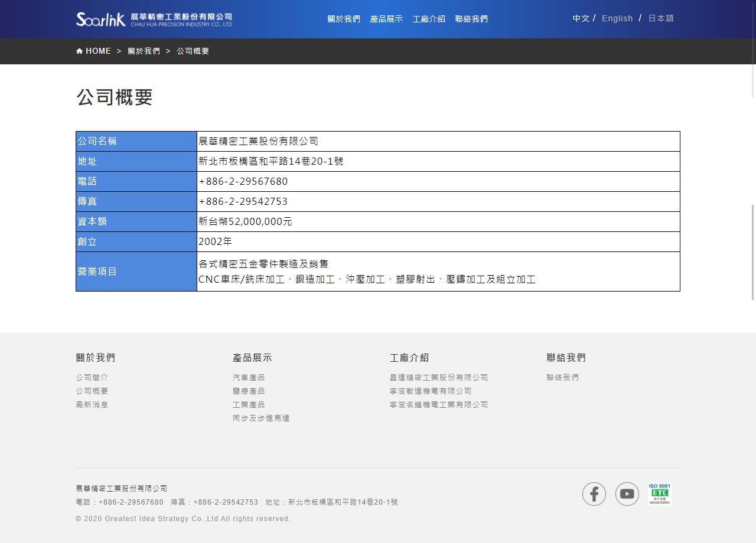This screenshot has height=543, width=756.
Task: Open the YouTube icon in the footer
Action: (x=627, y=494)
